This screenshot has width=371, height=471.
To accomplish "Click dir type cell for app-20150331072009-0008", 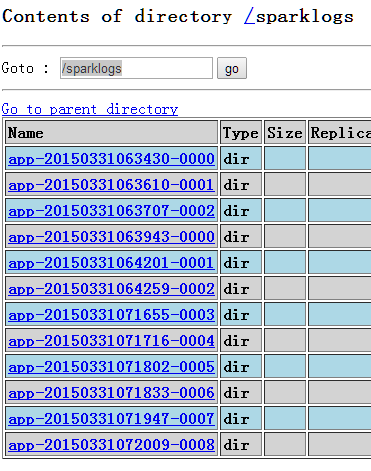I will click(241, 444).
